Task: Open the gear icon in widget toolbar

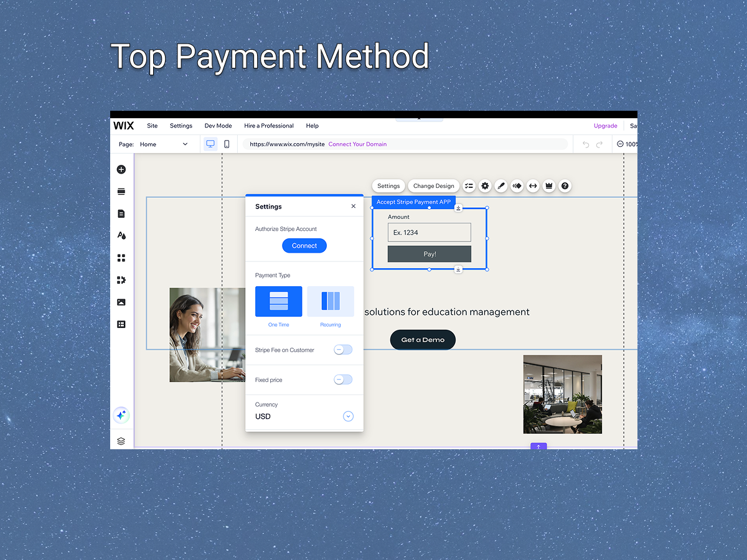Action: (485, 185)
